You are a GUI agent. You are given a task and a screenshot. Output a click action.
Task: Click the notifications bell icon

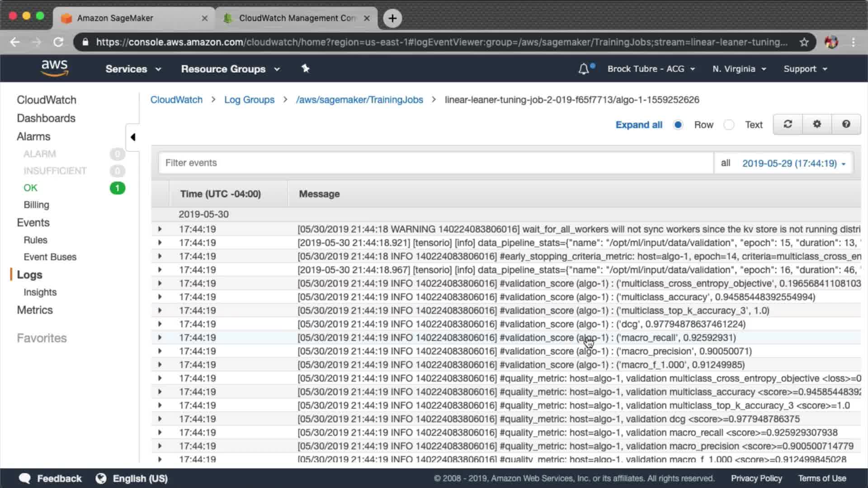coord(584,69)
